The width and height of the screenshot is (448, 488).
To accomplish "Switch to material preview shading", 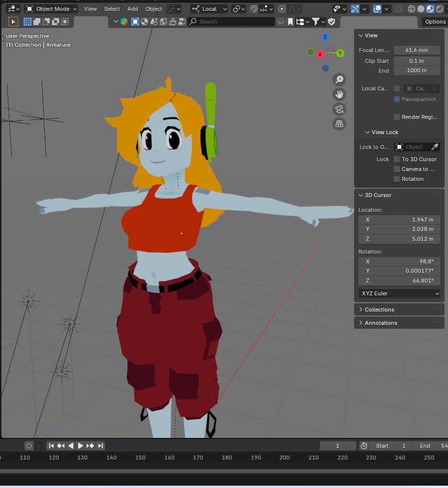I will pos(430,9).
